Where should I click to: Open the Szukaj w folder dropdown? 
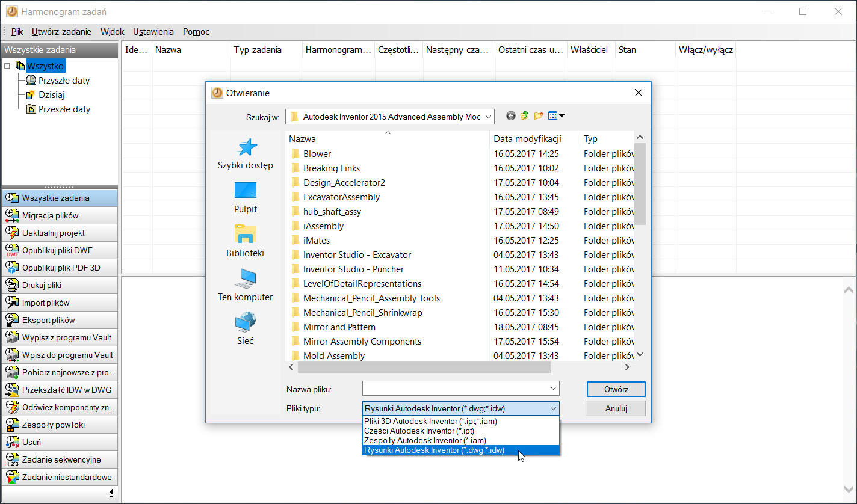tap(487, 117)
